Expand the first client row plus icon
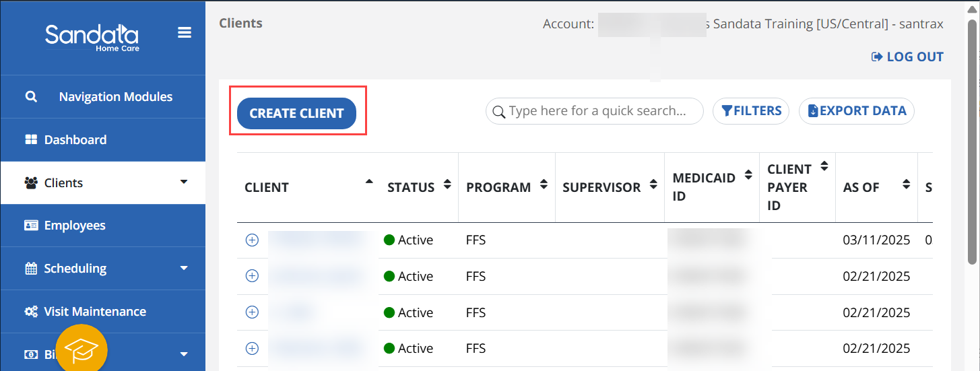Image resolution: width=980 pixels, height=371 pixels. pos(252,240)
